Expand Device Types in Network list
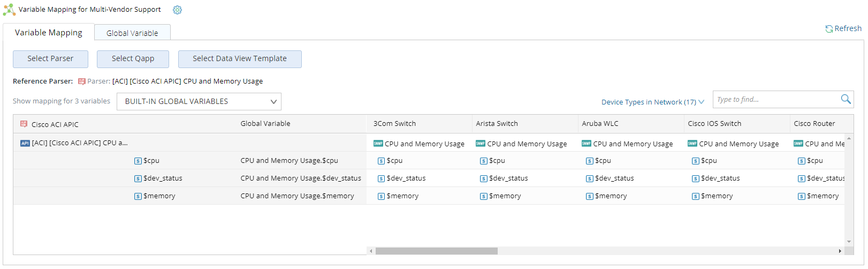The image size is (868, 269). point(652,102)
